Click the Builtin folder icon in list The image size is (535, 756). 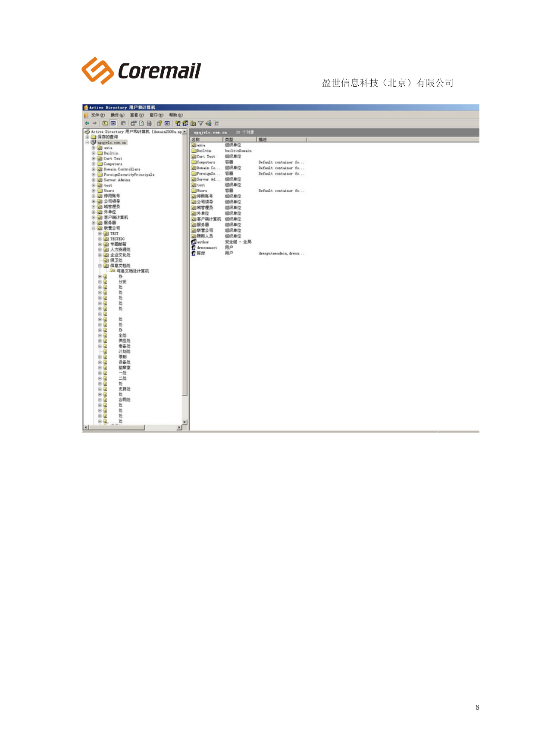click(x=194, y=151)
